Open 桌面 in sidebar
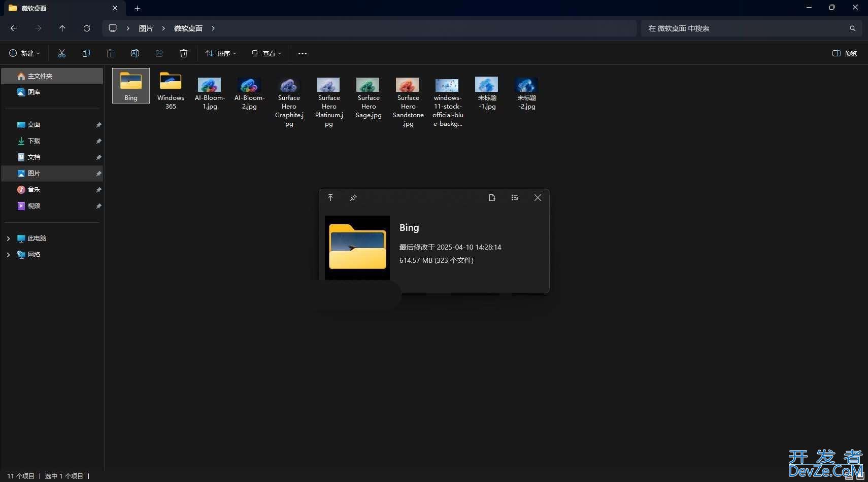 pyautogui.click(x=52, y=125)
